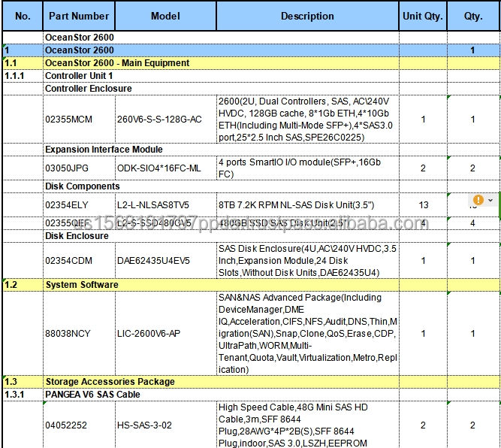Open the error options dropdown arrow
The width and height of the screenshot is (501, 448).
coord(490,200)
